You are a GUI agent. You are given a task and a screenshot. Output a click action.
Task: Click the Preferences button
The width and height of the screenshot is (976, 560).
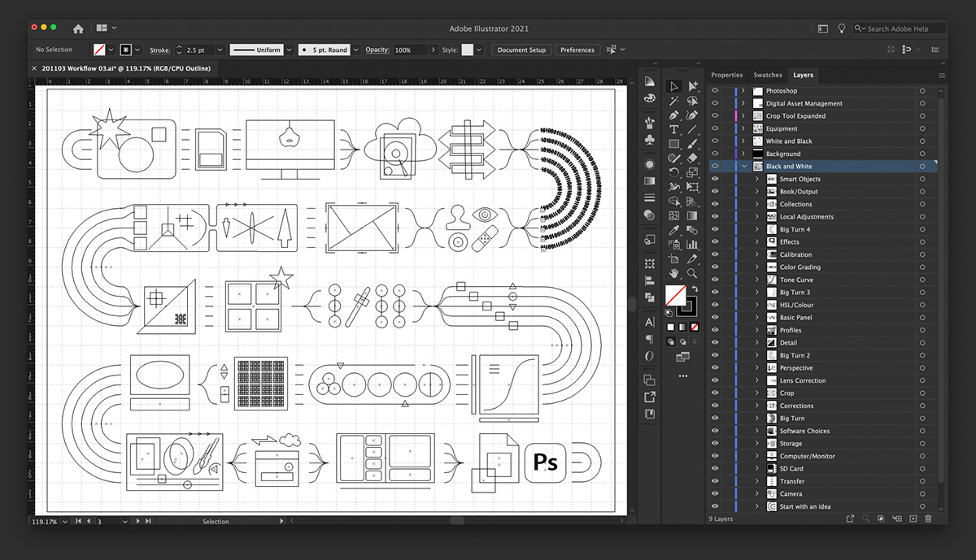[577, 50]
